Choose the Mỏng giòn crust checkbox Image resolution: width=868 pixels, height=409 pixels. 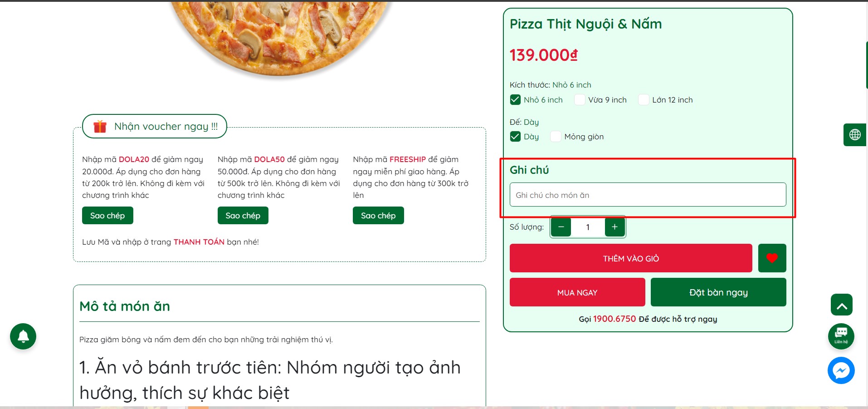pyautogui.click(x=556, y=137)
